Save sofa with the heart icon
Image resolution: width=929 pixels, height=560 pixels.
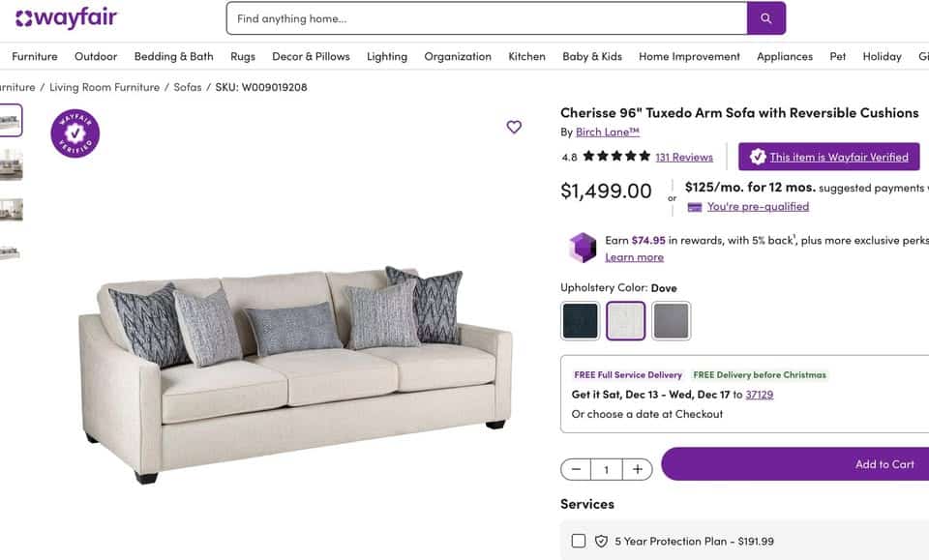(514, 127)
